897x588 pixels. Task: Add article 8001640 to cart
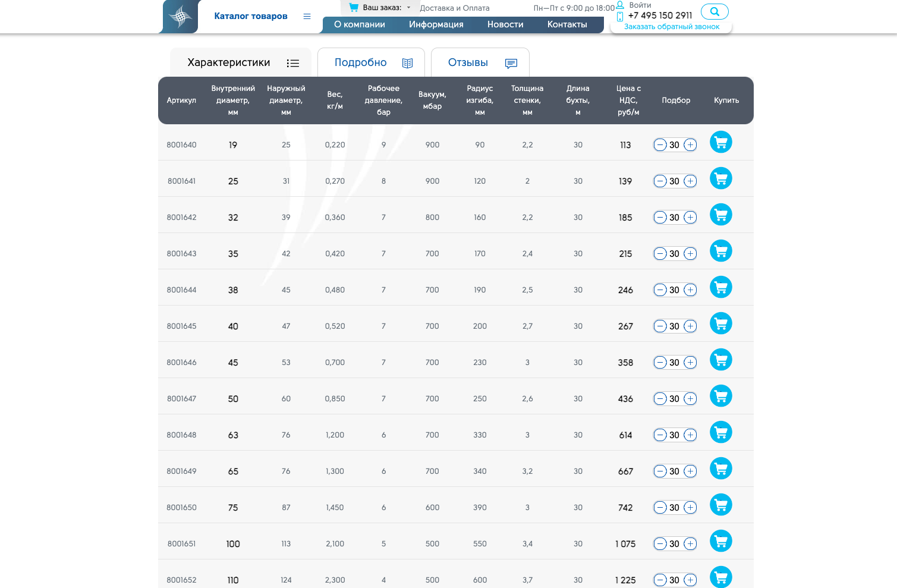[x=720, y=142]
